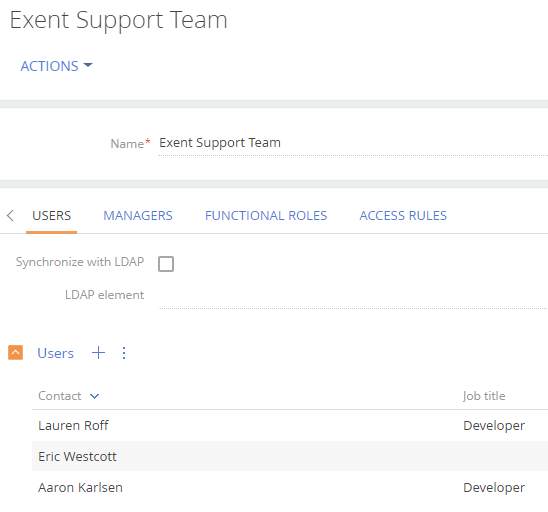Open the ACTIONS dropdown menu
Image resolution: width=548 pixels, height=512 pixels.
click(x=56, y=66)
